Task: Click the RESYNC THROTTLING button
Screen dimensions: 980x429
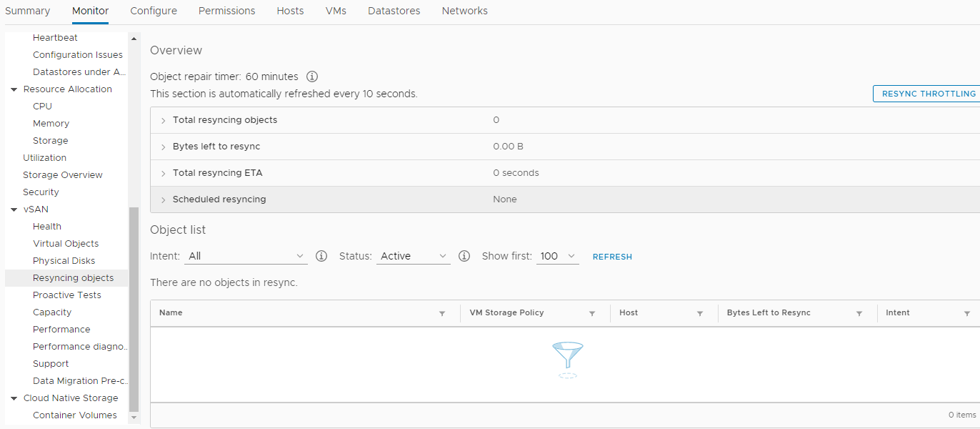Action: coord(928,94)
